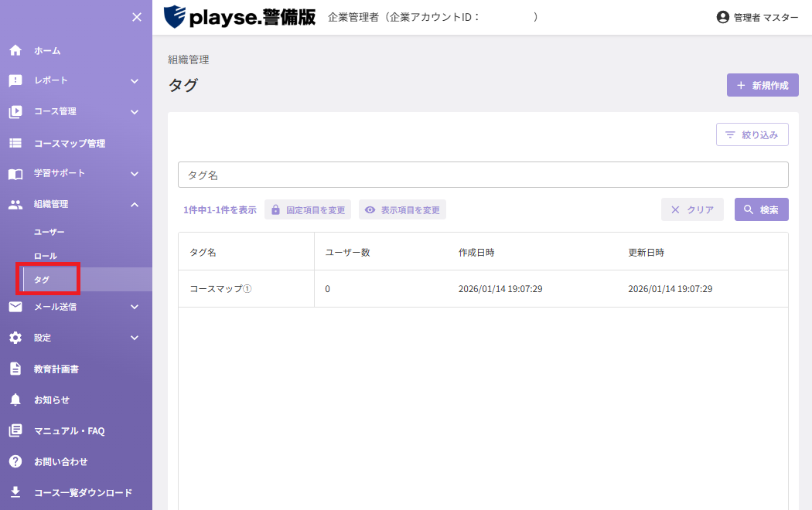Viewport: 812px width, 510px height.
Task: Click the お問い合わせ question mark icon
Action: point(15,461)
